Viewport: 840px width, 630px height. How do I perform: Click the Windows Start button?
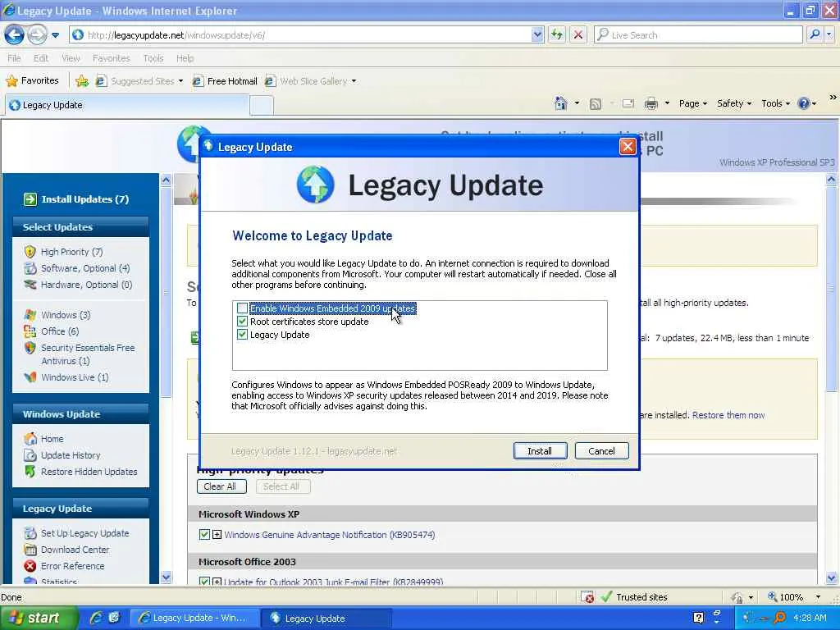point(39,618)
